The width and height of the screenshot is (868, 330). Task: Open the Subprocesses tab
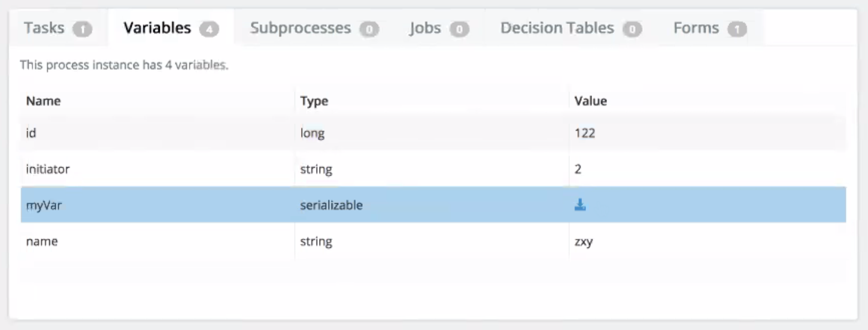314,28
